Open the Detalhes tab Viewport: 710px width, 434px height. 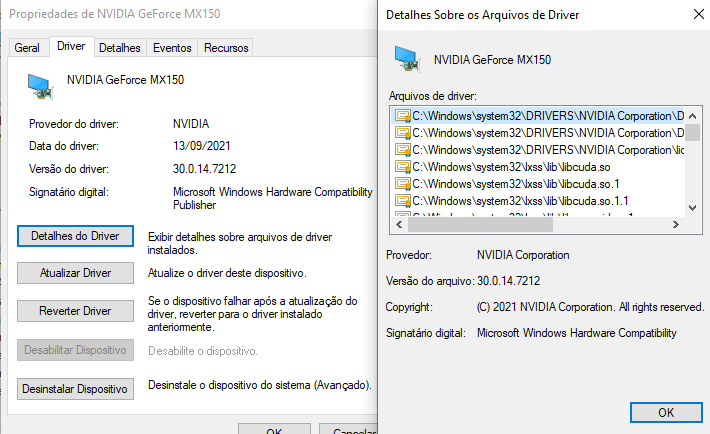(120, 48)
